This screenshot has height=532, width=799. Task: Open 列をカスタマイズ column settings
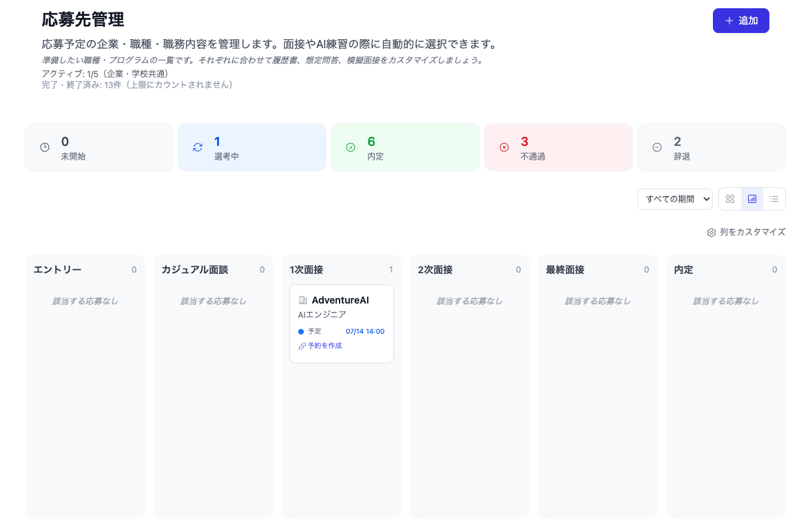coord(746,232)
